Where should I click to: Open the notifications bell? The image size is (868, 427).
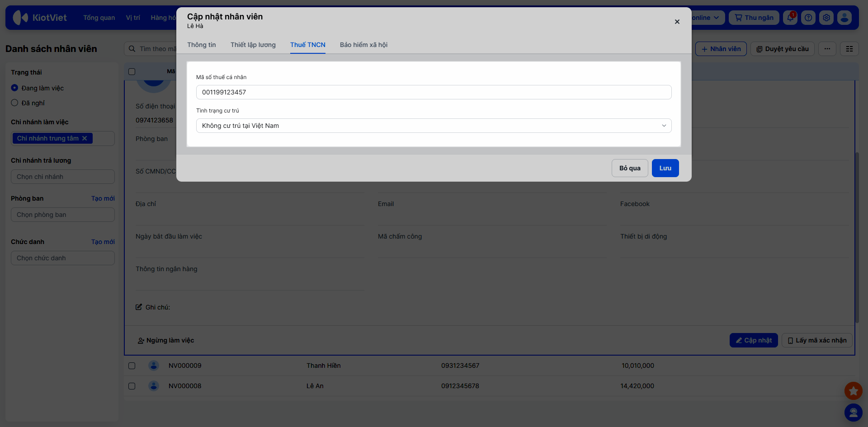tap(790, 18)
